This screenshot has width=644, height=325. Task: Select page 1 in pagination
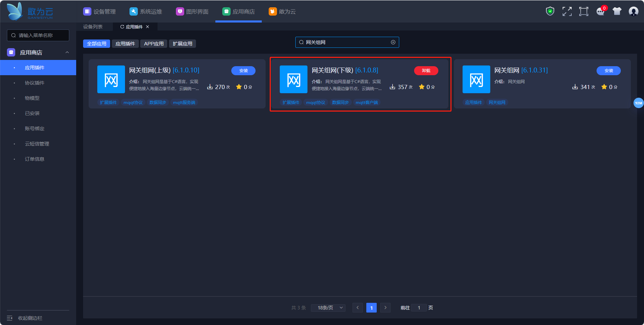click(372, 308)
